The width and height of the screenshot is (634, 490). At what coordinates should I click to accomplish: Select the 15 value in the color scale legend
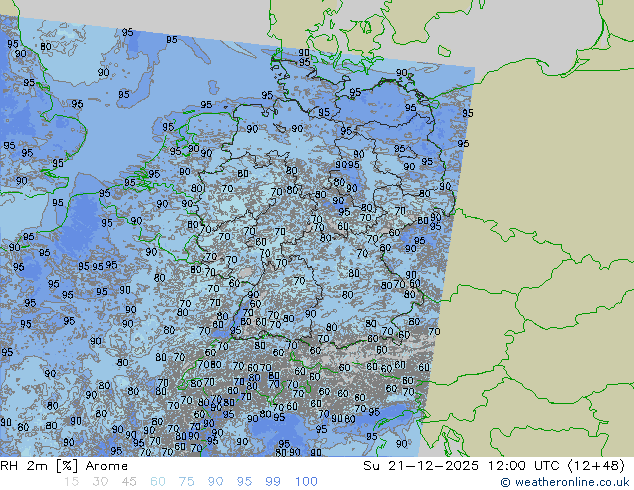point(71,482)
